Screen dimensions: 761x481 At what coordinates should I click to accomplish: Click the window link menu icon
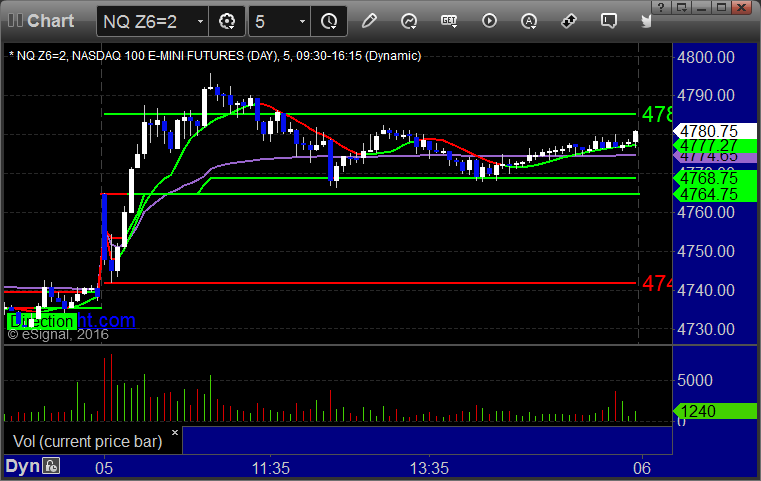click(x=681, y=7)
